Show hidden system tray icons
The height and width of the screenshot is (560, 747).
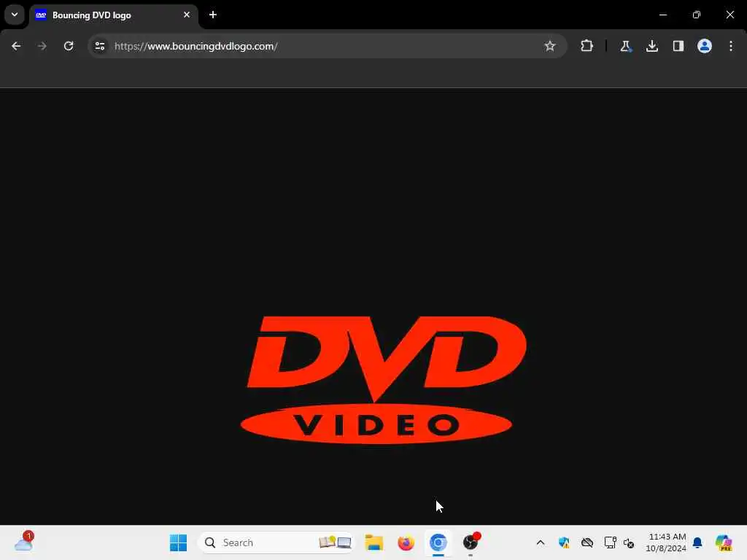[x=541, y=542]
